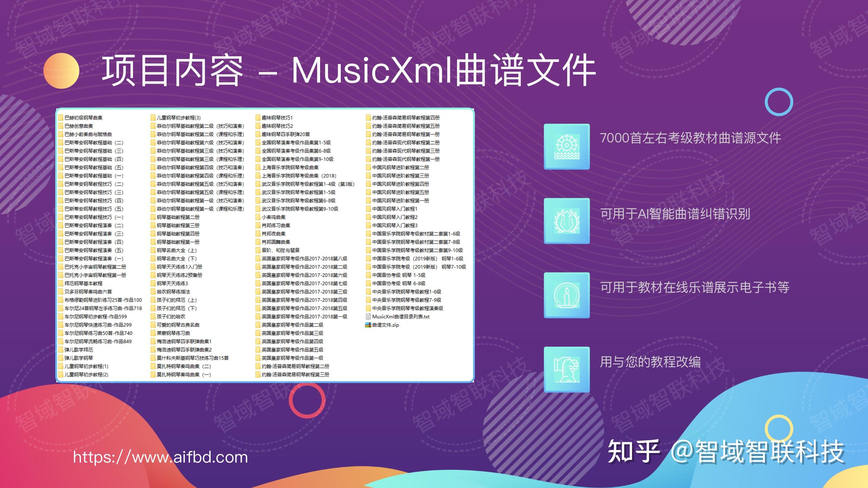Click the folder icon of 哈农钢琴练指法
868x488 pixels.
153,292
